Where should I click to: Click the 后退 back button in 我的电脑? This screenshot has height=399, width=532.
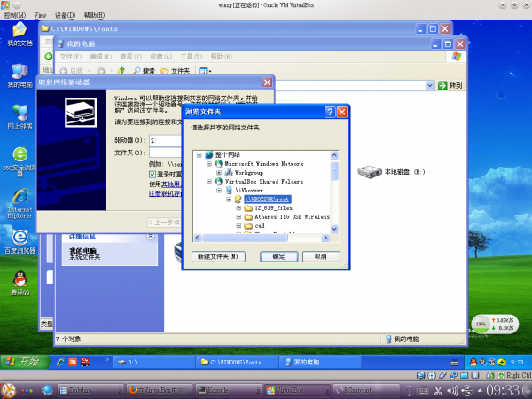pyautogui.click(x=71, y=71)
